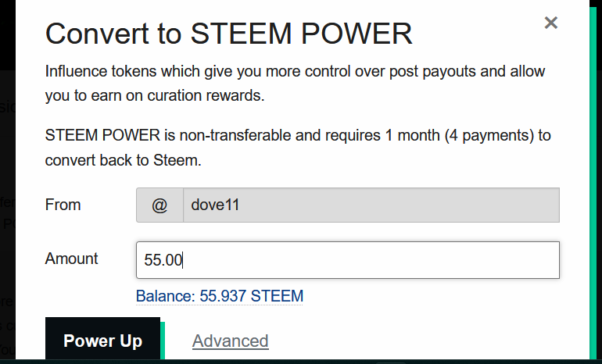Click the blank area left of the close X

click(x=485, y=23)
